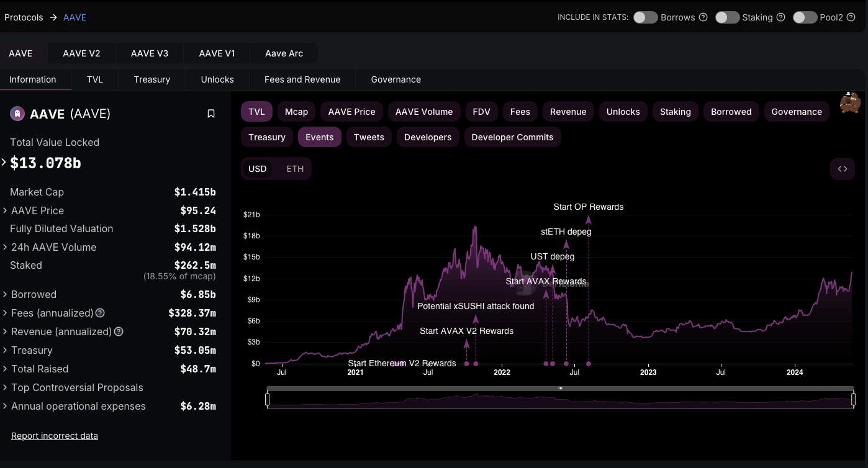Image resolution: width=868 pixels, height=468 pixels.
Task: Open the Governance tab
Action: click(396, 79)
